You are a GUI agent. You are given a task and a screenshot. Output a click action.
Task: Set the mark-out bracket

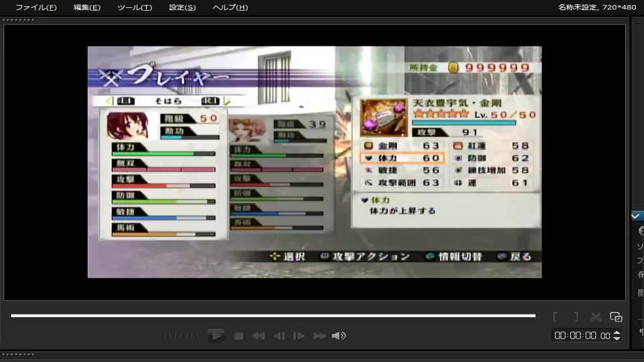[x=576, y=316]
